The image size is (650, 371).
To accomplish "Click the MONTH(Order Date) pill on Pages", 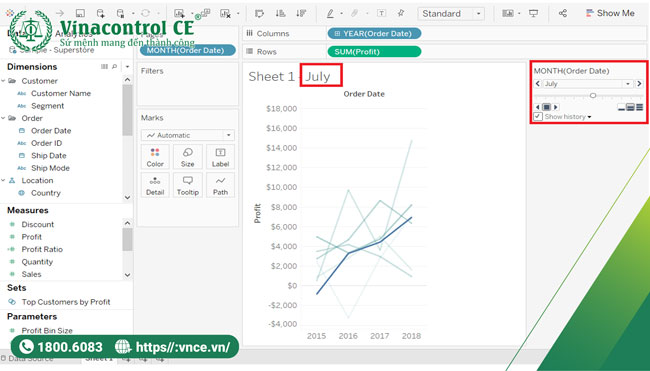I will 187,50.
